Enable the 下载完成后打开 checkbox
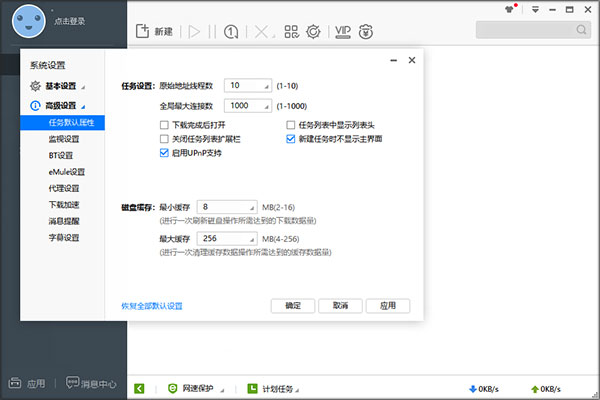The width and height of the screenshot is (600, 400). pos(164,125)
